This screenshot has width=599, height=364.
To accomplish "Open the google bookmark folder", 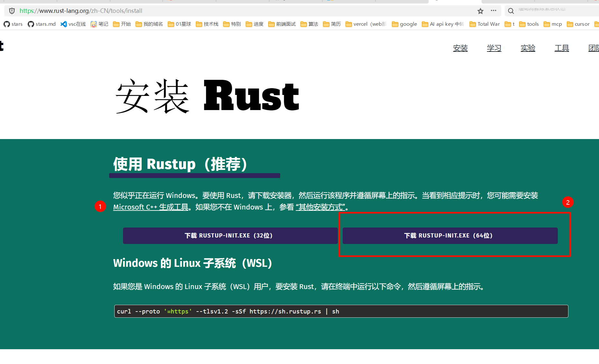I will pyautogui.click(x=404, y=24).
